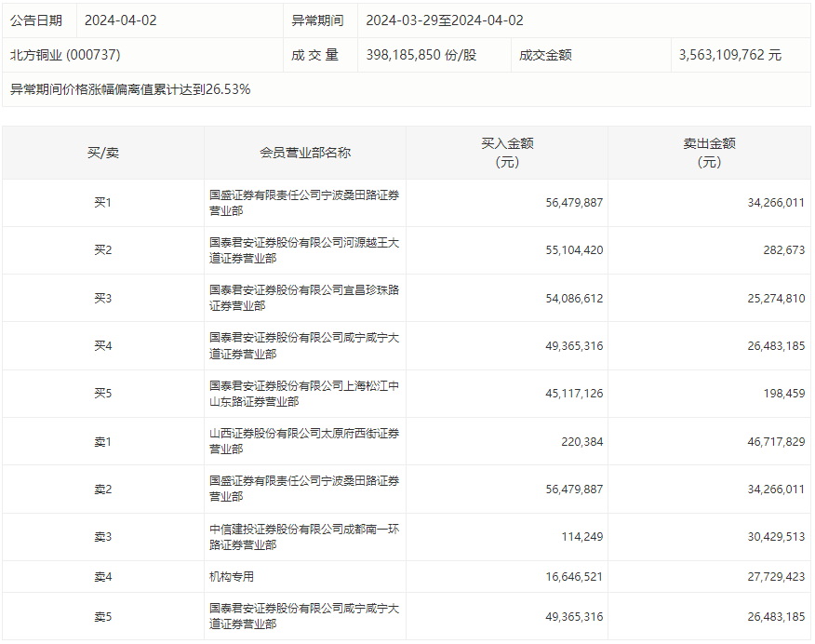Select sell amount 34,266,011 in 卖2 row
This screenshot has height=644, width=815.
tap(776, 490)
